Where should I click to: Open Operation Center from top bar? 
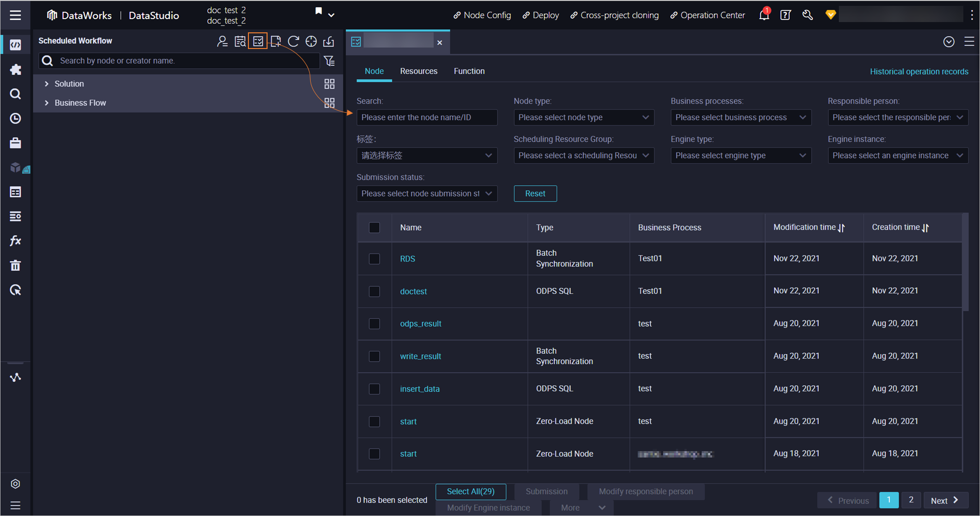click(707, 15)
